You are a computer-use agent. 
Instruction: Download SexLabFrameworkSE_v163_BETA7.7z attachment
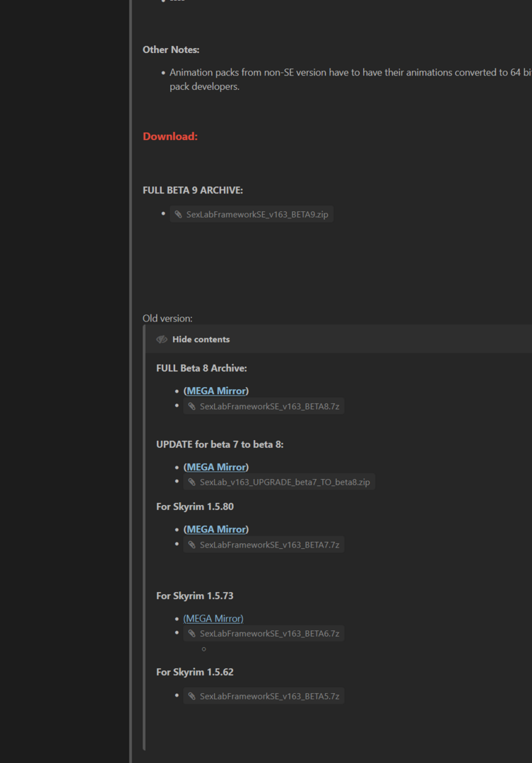(264, 545)
